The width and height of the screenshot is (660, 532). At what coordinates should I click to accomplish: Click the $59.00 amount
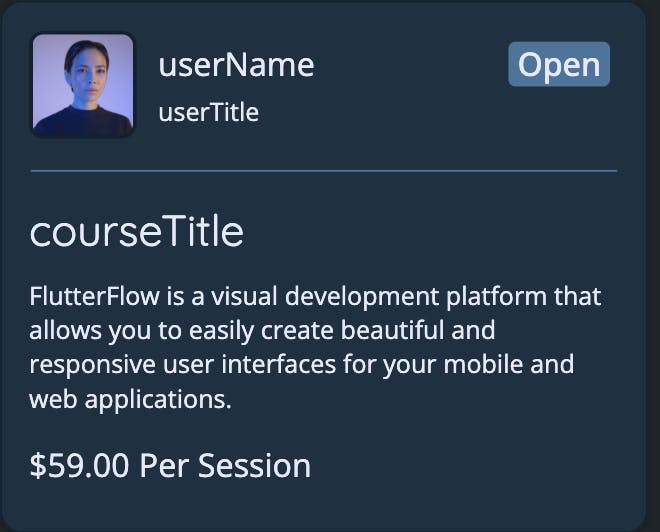click(79, 466)
